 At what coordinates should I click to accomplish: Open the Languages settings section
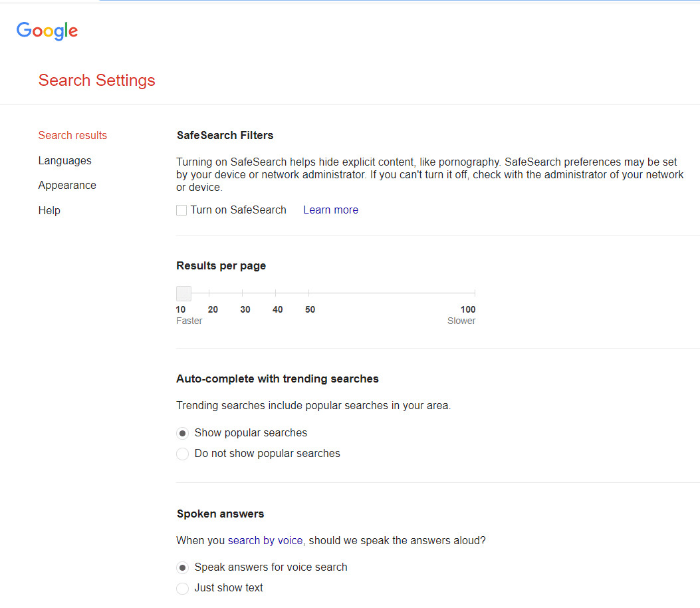[x=64, y=160]
